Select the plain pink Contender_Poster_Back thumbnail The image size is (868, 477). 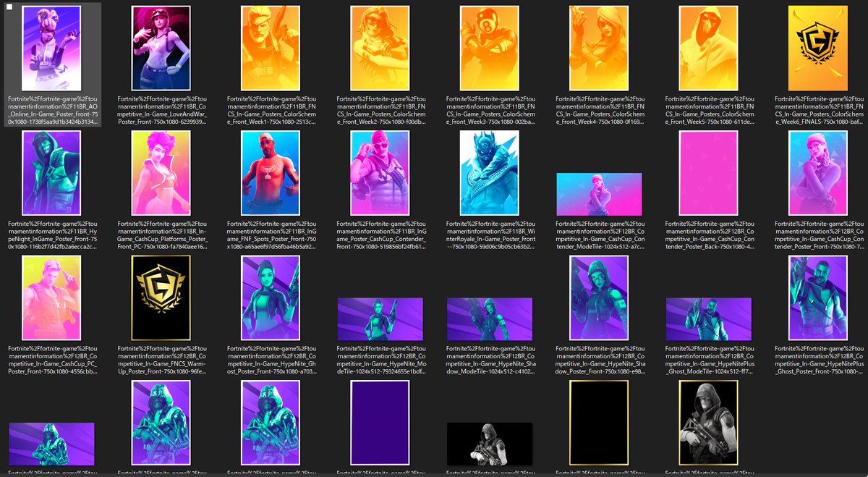pos(708,174)
